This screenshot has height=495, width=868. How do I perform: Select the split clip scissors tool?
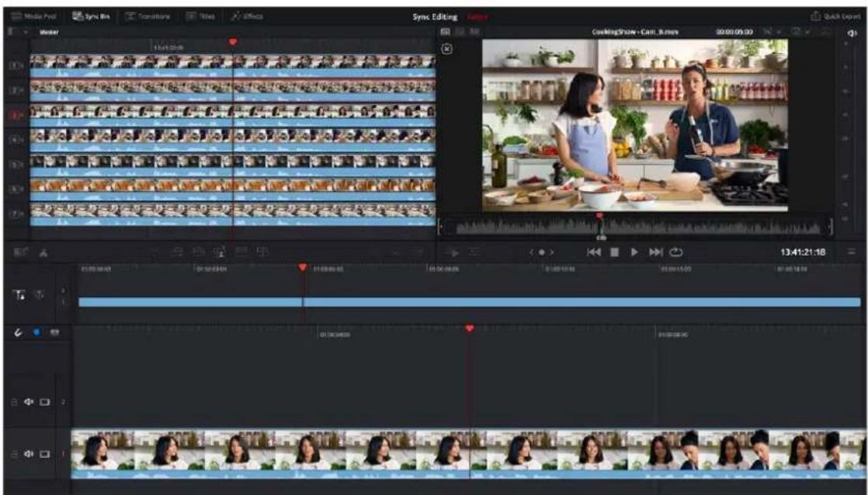[x=43, y=253]
